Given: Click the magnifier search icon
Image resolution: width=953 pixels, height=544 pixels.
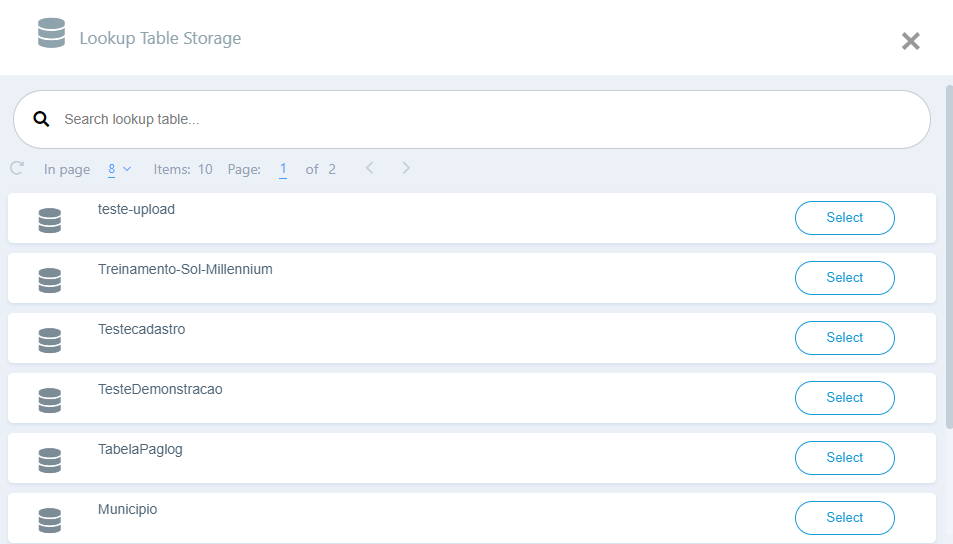Looking at the screenshot, I should (41, 119).
